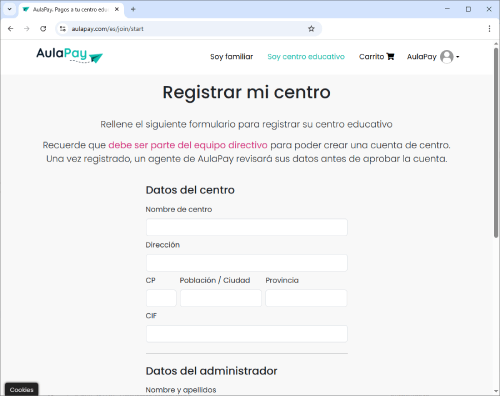
Task: Open the tab search dropdown
Action: (9, 9)
